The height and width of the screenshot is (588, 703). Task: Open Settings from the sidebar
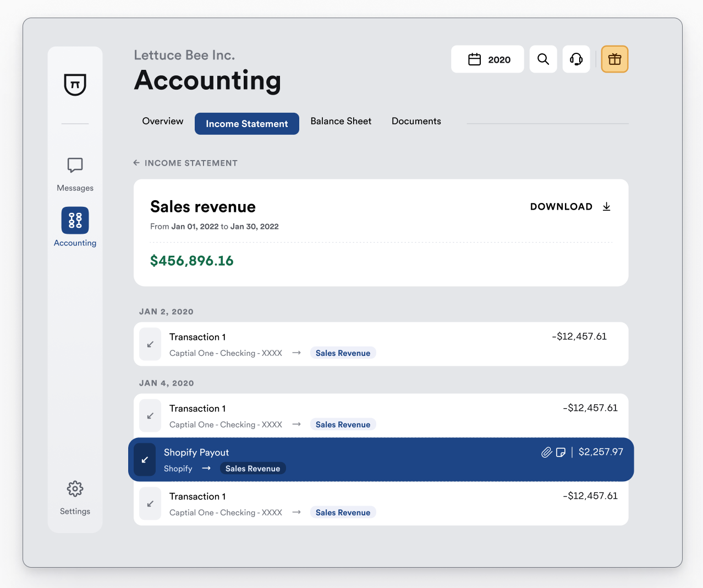(x=75, y=489)
